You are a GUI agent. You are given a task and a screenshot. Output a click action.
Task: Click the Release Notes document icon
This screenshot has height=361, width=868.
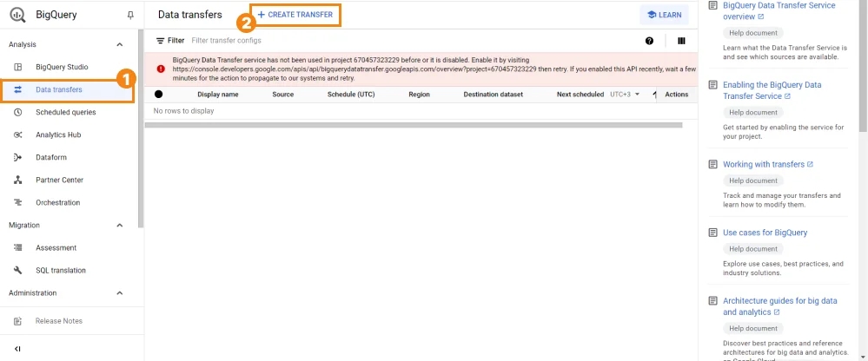pyautogui.click(x=17, y=321)
